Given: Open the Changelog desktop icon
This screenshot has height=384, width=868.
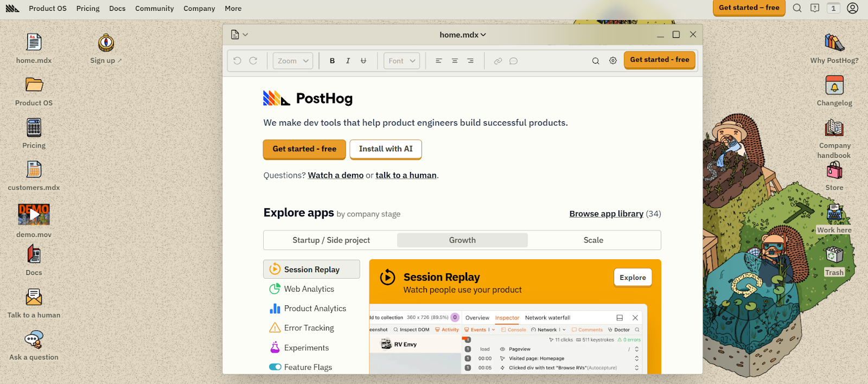Looking at the screenshot, I should point(834,85).
